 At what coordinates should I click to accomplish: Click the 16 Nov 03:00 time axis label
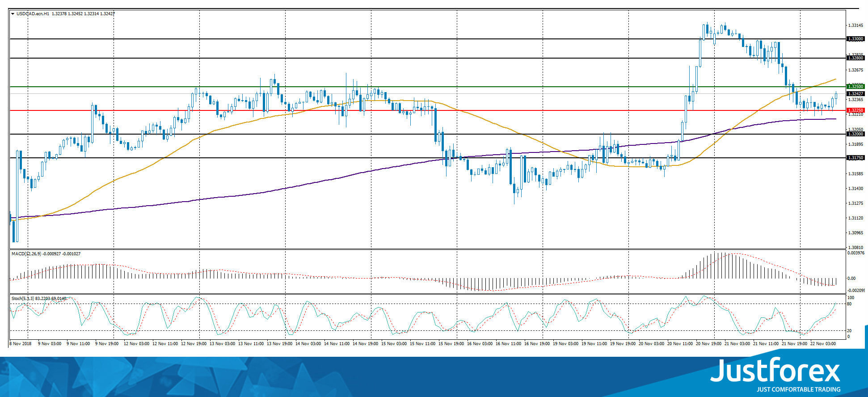480,344
